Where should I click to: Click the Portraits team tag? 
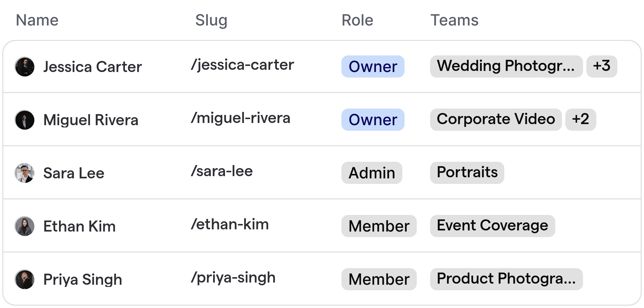click(x=467, y=173)
